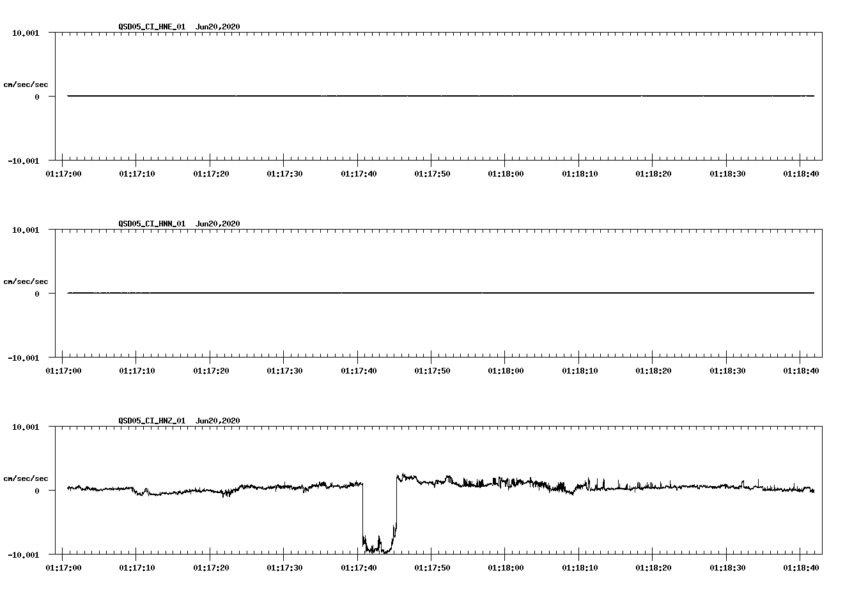Click 01:18:40 time label under HNN plot

pyautogui.click(x=801, y=371)
